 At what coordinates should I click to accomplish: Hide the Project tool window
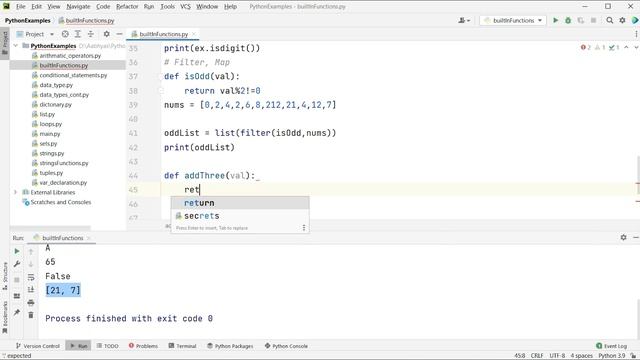(119, 34)
